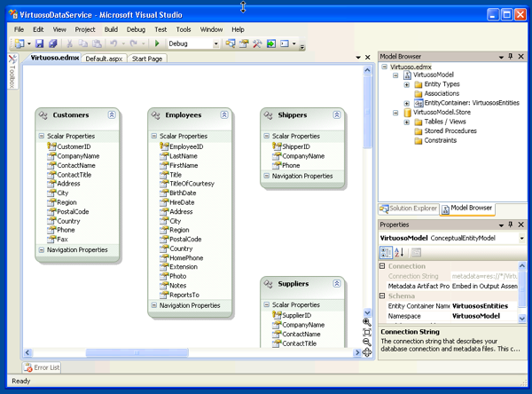Switch Properties to Categorized view

point(386,252)
